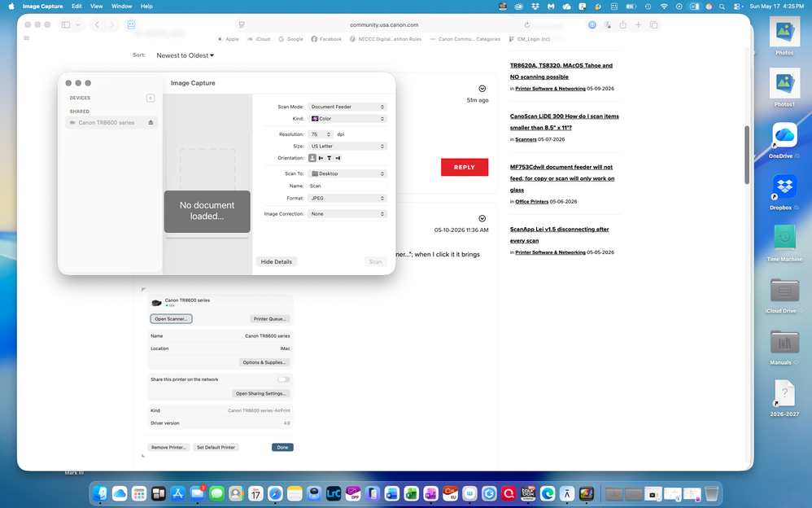
Task: Click the Safari sidebar toggle icon
Action: (x=66, y=25)
